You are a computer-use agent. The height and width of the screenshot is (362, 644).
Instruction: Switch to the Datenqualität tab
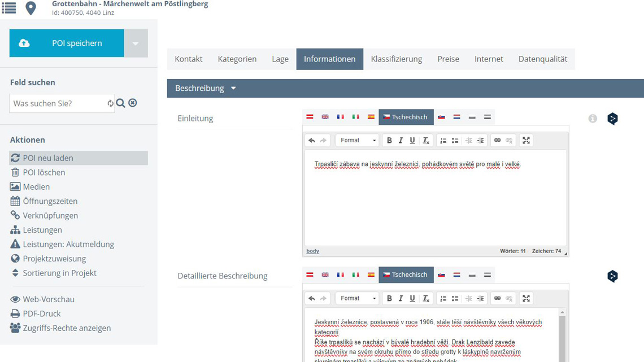tap(542, 59)
